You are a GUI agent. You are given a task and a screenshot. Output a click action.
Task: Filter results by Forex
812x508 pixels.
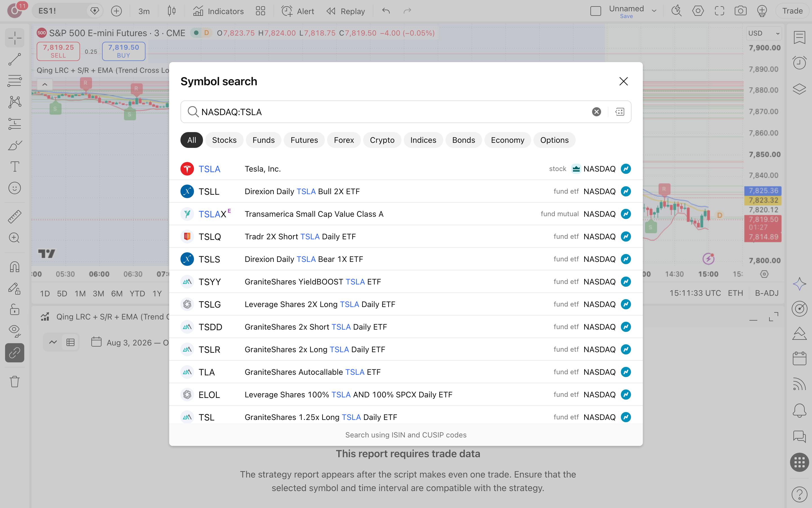tap(344, 140)
